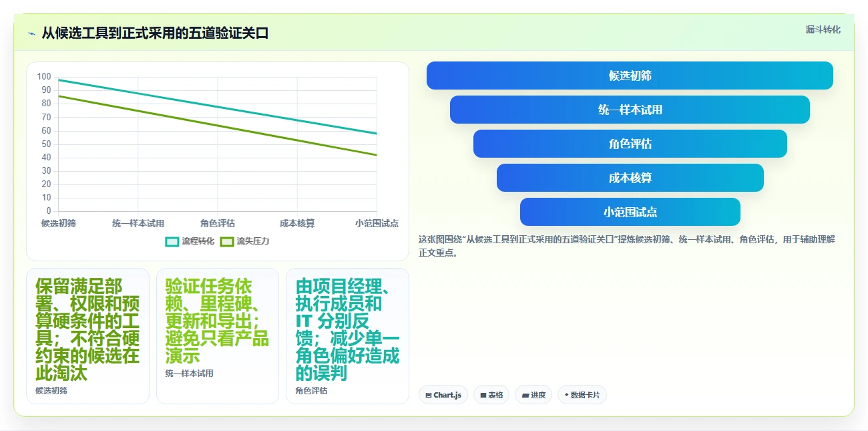Click the x-axis label 角色评估
The width and height of the screenshot is (868, 431).
point(218,223)
